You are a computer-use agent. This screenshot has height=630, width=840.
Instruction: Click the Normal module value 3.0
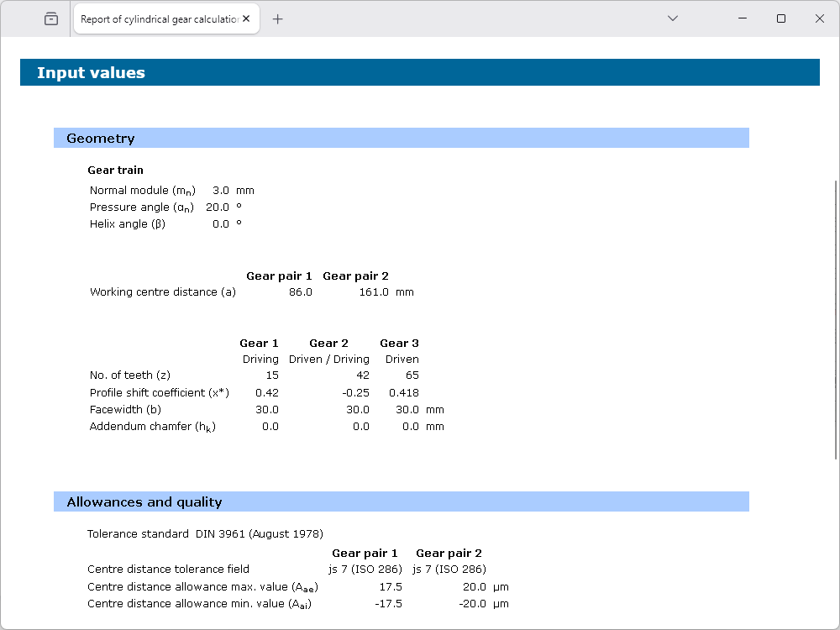click(x=220, y=191)
